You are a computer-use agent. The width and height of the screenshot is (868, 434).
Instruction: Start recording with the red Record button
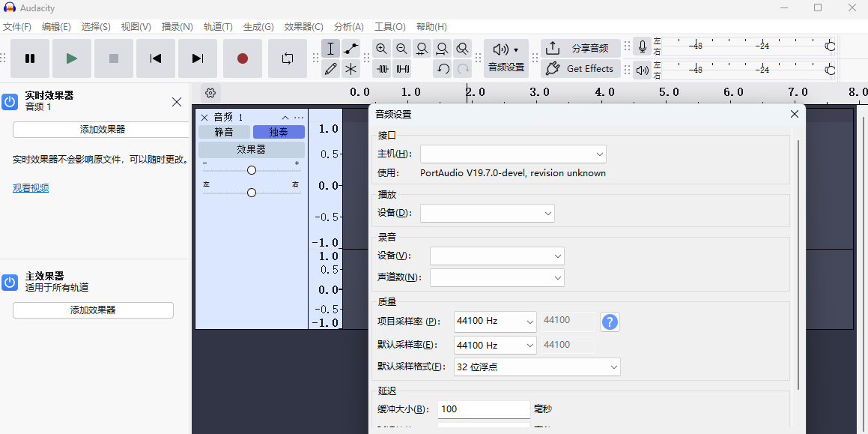click(243, 58)
